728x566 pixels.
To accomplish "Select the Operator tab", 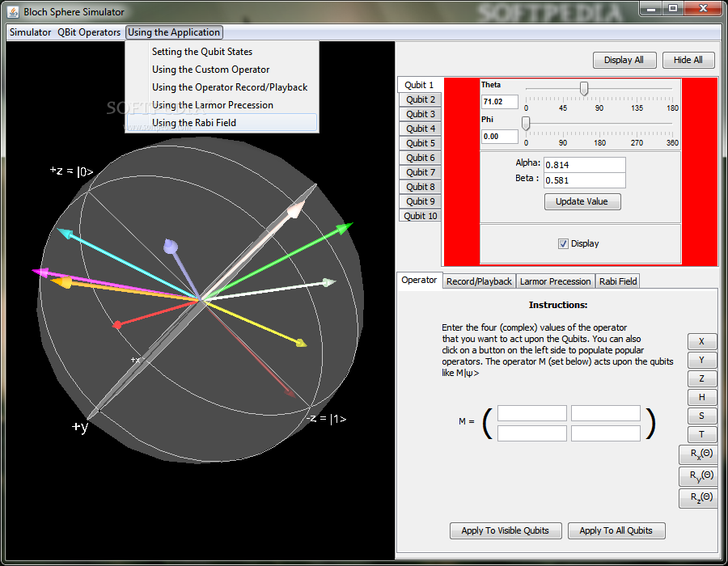I will click(419, 280).
